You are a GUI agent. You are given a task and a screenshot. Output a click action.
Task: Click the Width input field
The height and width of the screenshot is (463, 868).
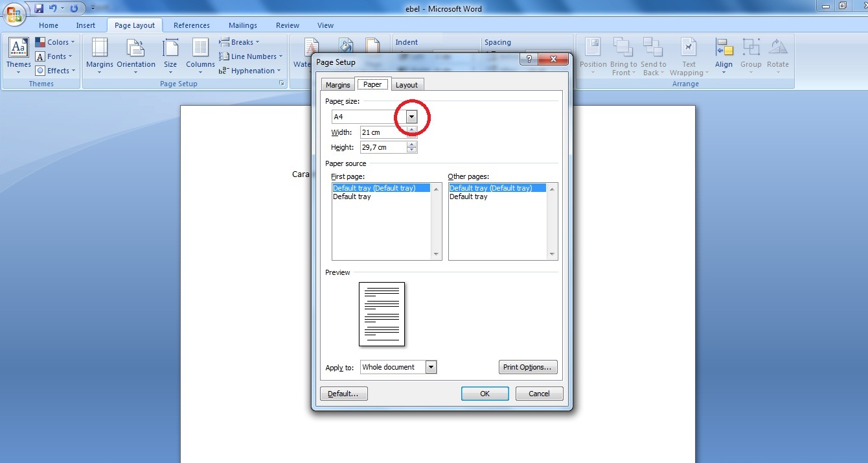pos(383,132)
